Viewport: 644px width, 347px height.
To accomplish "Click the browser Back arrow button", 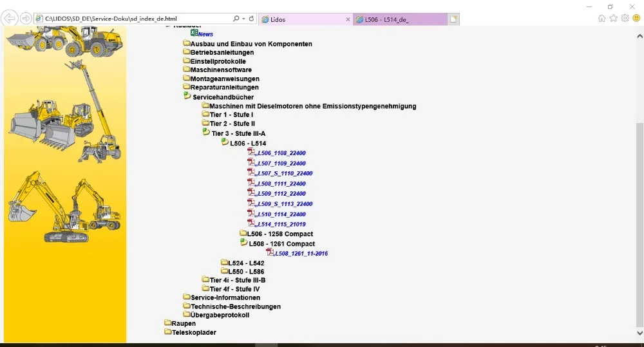I will (10, 19).
